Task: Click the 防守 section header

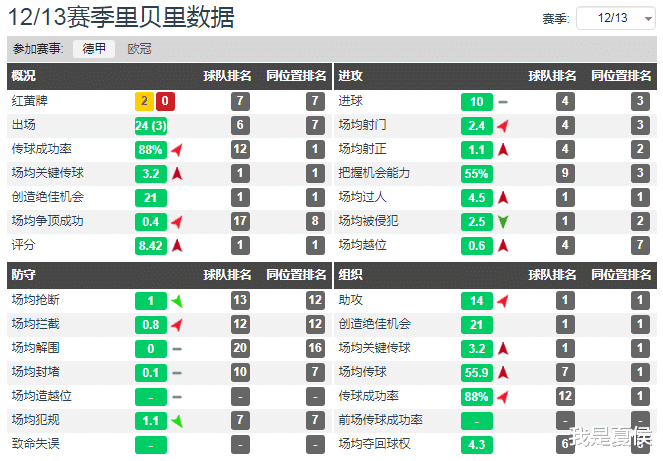Action: coord(24,272)
